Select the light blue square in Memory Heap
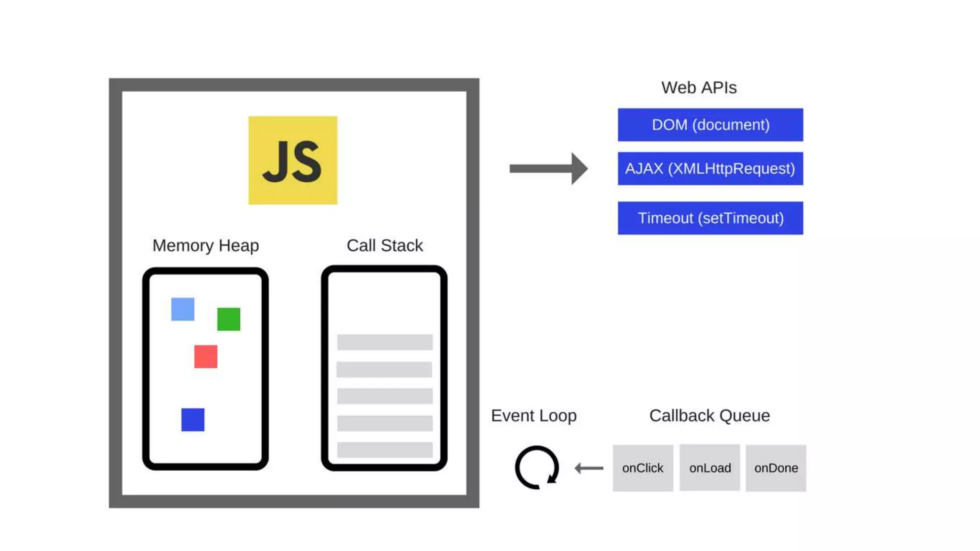This screenshot has height=551, width=980. click(183, 309)
